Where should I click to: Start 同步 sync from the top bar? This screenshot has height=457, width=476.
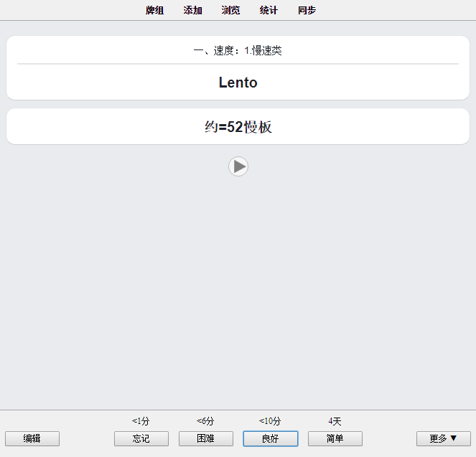(x=307, y=10)
